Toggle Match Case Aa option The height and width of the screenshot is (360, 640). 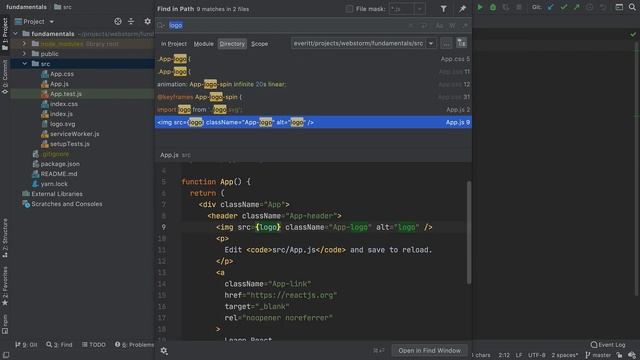pyautogui.click(x=439, y=25)
